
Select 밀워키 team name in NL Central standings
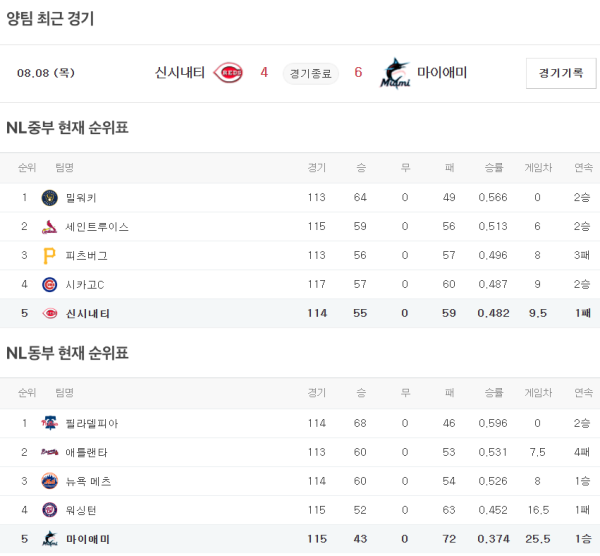click(x=81, y=198)
